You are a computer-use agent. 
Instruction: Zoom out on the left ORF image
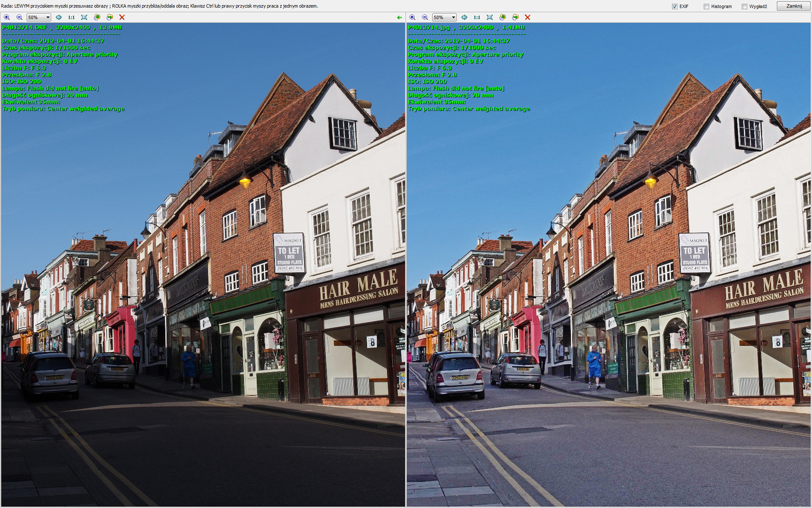tap(19, 17)
